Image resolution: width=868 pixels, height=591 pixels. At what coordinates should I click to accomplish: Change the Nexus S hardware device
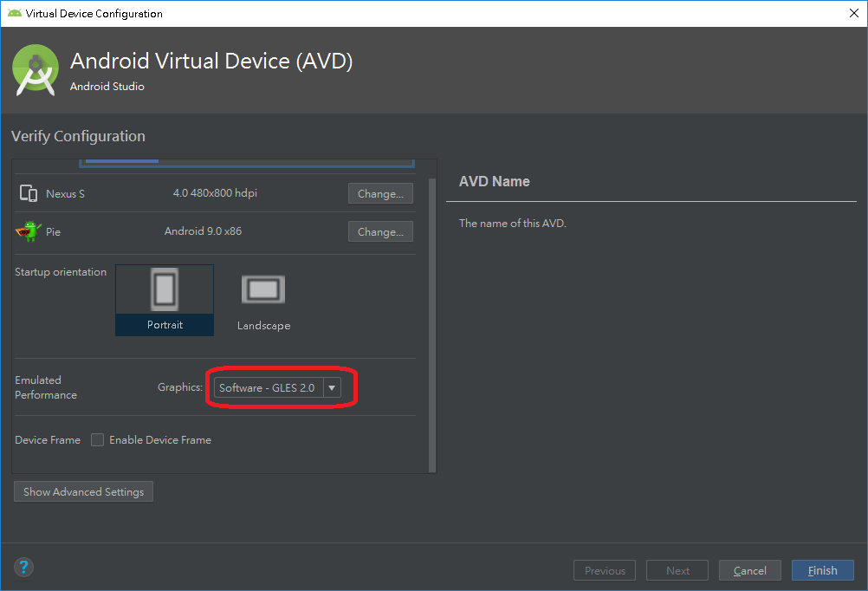(x=380, y=193)
